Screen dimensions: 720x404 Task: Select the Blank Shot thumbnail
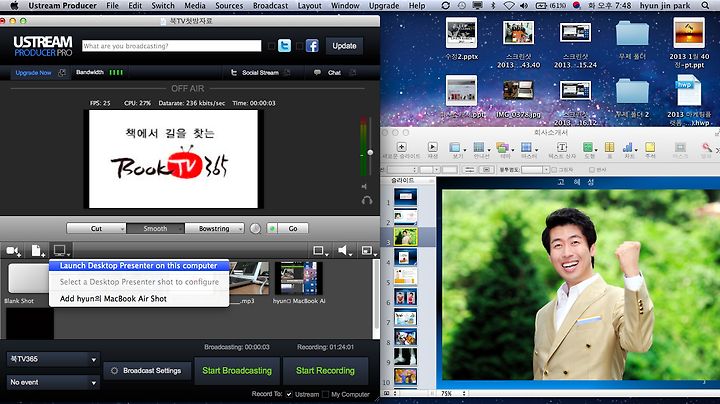[28, 278]
